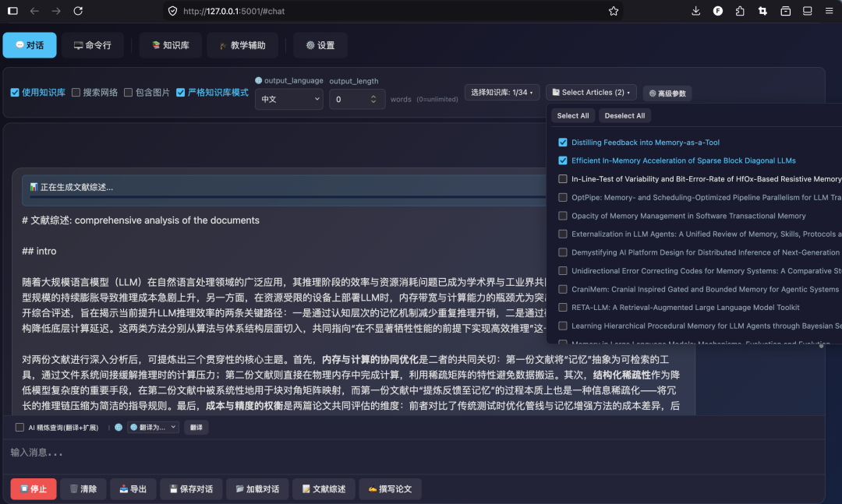This screenshot has width=842, height=504.
Task: Bookmark this page with the star icon
Action: click(614, 11)
